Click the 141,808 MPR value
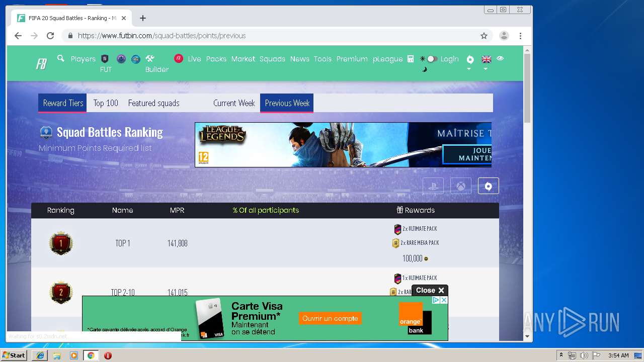644x362 pixels. 178,243
